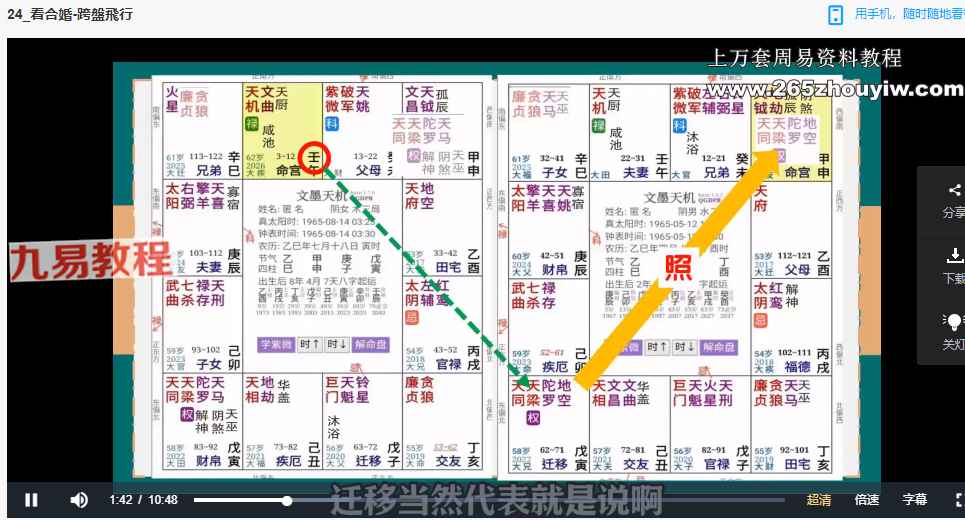
Task: Click the 学紫微 button in left chart
Action: [x=277, y=345]
